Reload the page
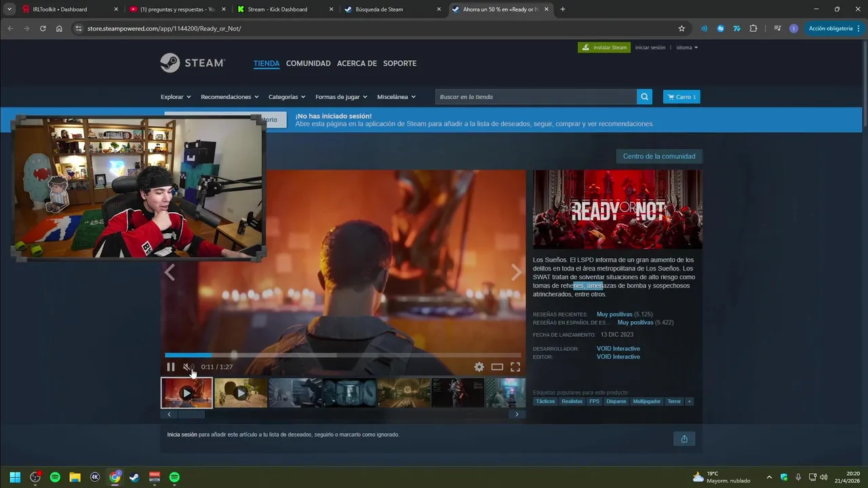 click(x=43, y=28)
